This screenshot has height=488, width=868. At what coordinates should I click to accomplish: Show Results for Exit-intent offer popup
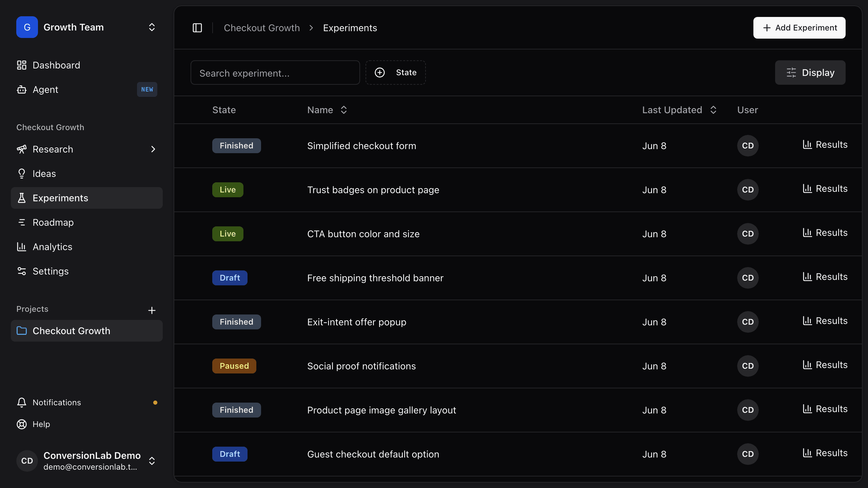[x=825, y=321]
